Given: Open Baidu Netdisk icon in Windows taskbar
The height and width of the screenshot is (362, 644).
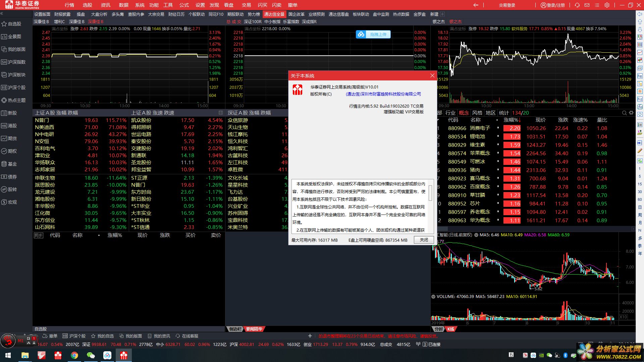Looking at the screenshot, I should [x=107, y=355].
